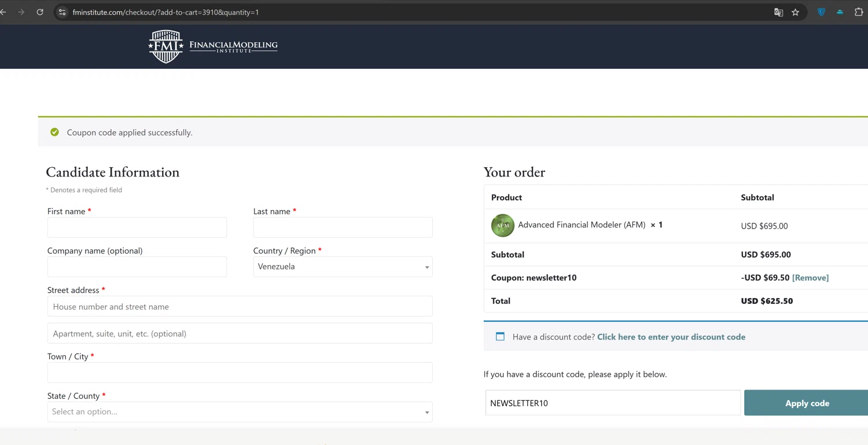Viewport: 868px width, 445px height.
Task: Click the Total amount USD $625.50
Action: 767,301
